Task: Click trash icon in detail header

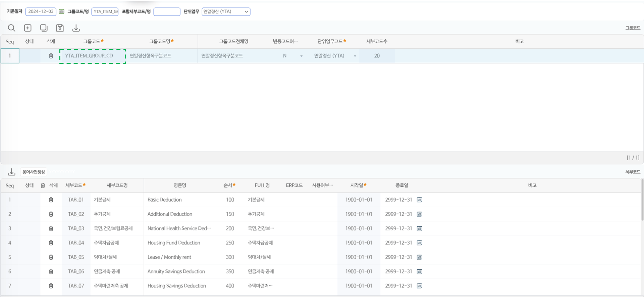Action: (x=43, y=185)
